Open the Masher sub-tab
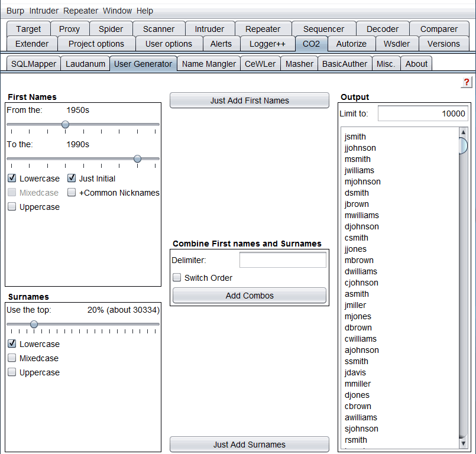 click(x=299, y=64)
